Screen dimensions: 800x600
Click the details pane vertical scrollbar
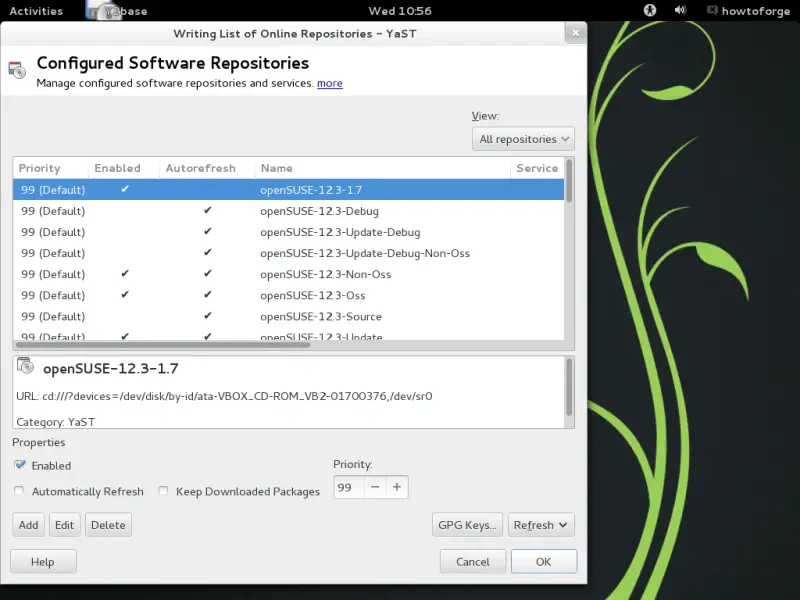(569, 387)
